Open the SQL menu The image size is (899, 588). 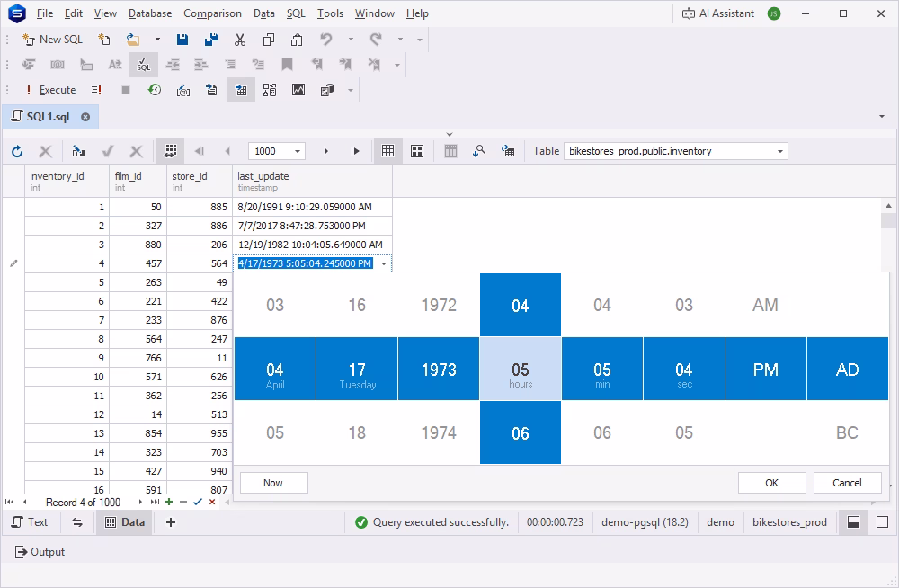pyautogui.click(x=296, y=13)
